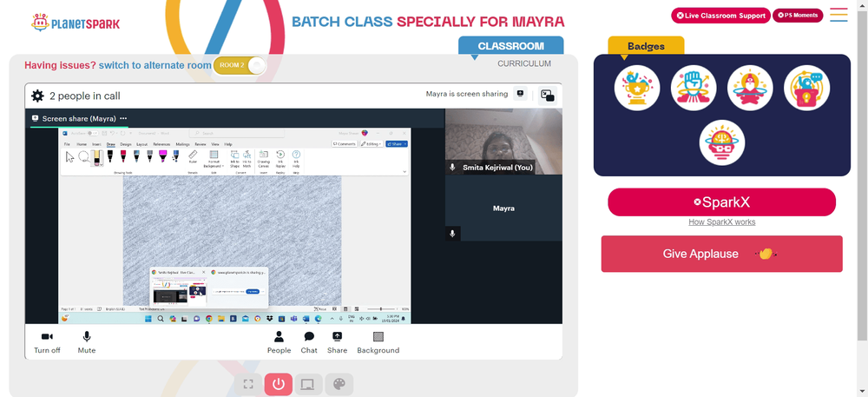
Task: Open picture-in-picture layout icon in call header
Action: pyautogui.click(x=548, y=96)
